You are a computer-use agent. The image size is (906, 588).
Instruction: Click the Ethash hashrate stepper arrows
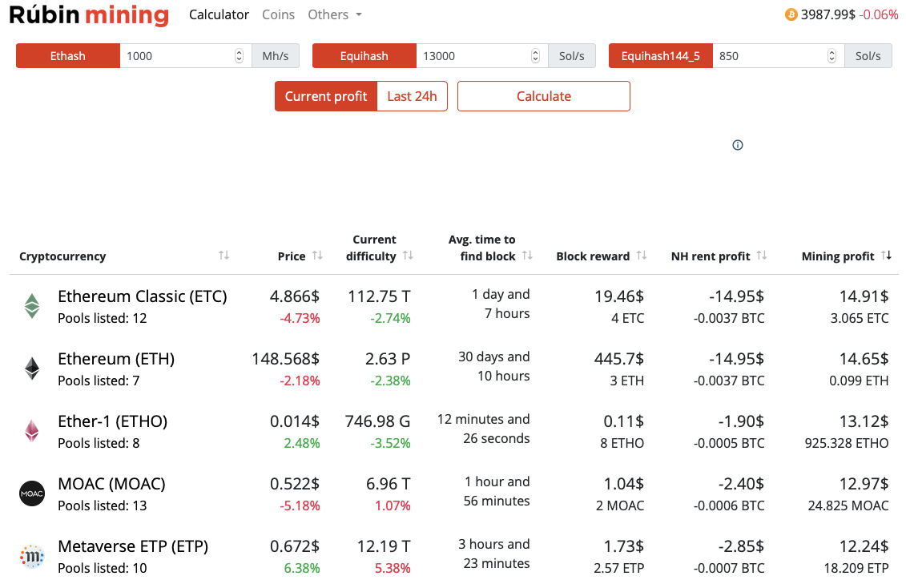pyautogui.click(x=240, y=56)
